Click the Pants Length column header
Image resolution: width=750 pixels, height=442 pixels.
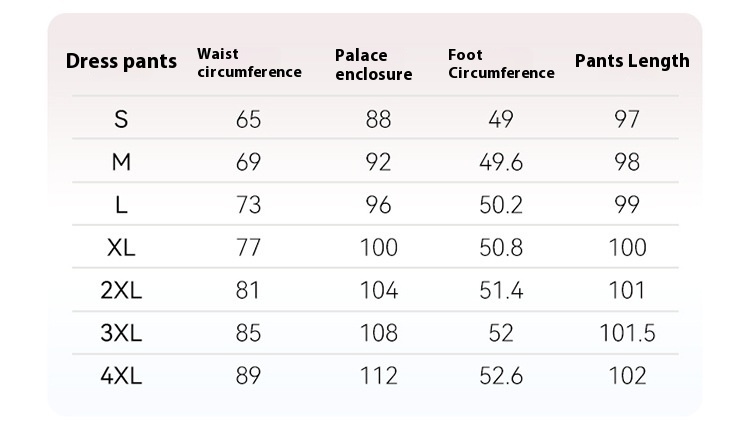(x=632, y=61)
